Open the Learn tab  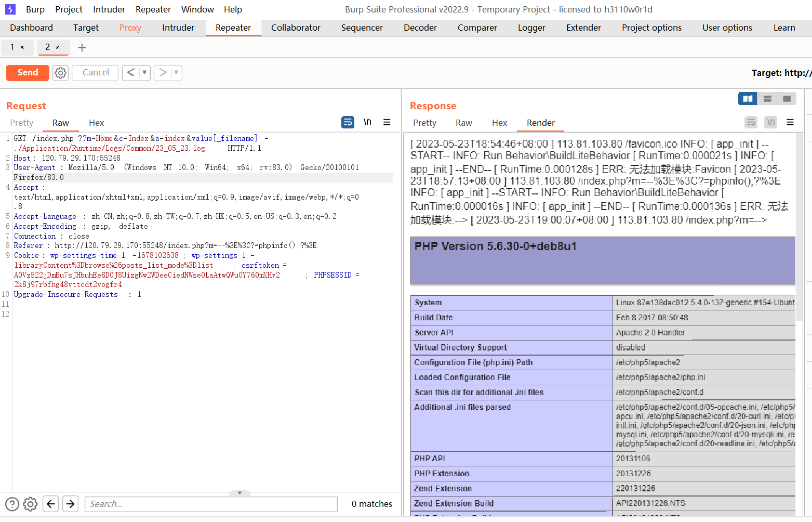784,28
